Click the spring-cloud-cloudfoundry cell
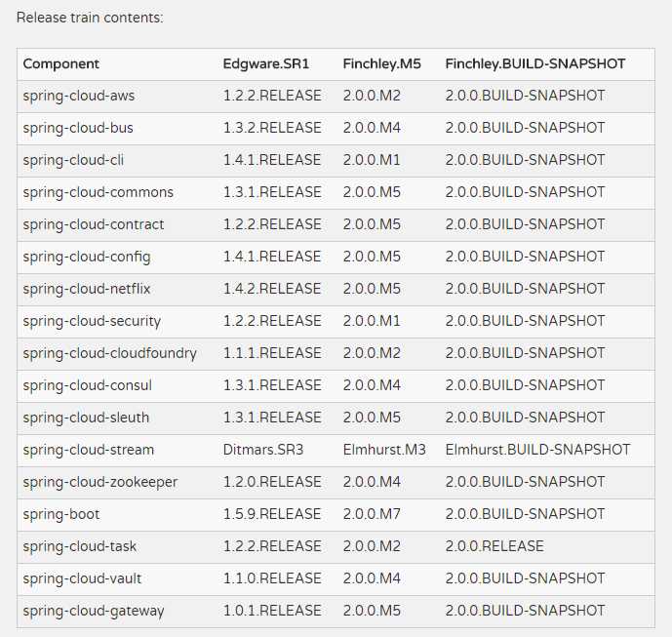Image resolution: width=672 pixels, height=637 pixels. [x=110, y=353]
